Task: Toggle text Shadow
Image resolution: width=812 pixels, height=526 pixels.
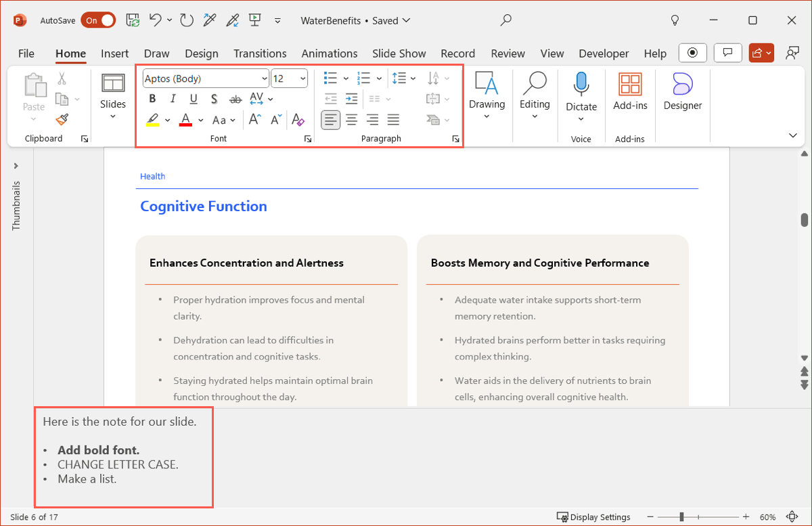Action: pyautogui.click(x=214, y=99)
